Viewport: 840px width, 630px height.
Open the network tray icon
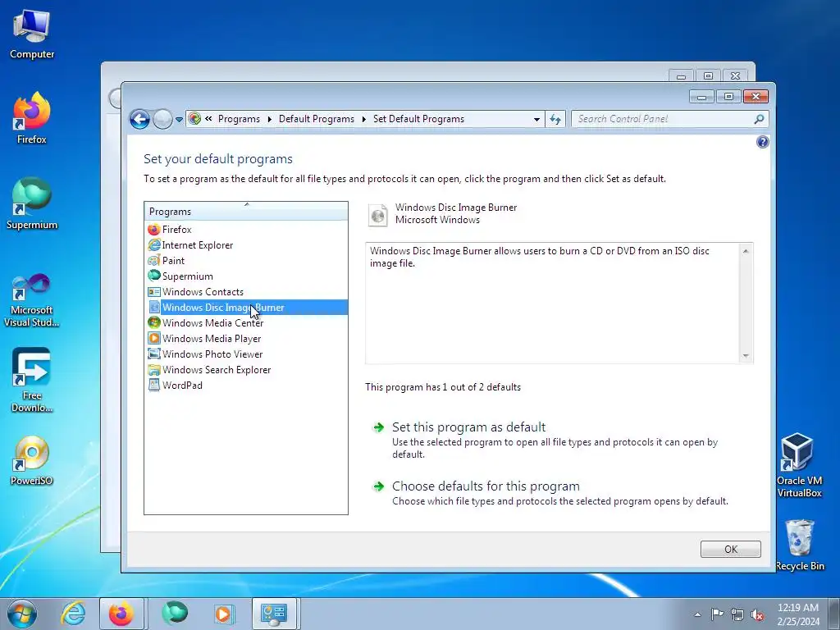click(x=737, y=614)
